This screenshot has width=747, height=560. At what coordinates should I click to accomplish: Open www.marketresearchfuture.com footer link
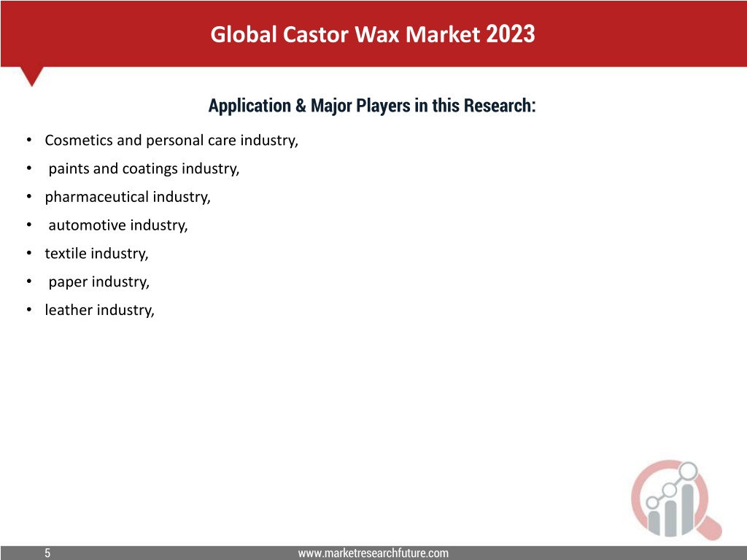point(373,553)
